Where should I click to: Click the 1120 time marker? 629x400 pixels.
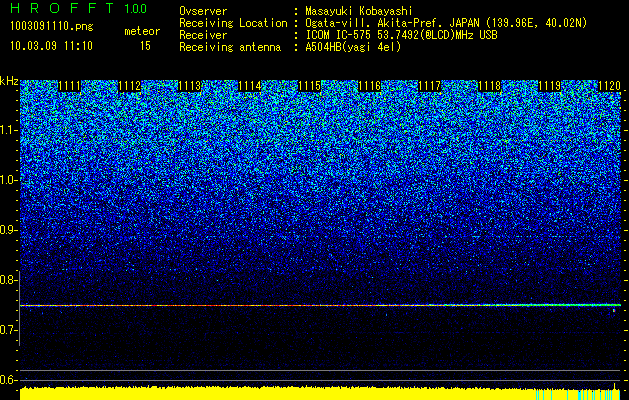coord(609,86)
